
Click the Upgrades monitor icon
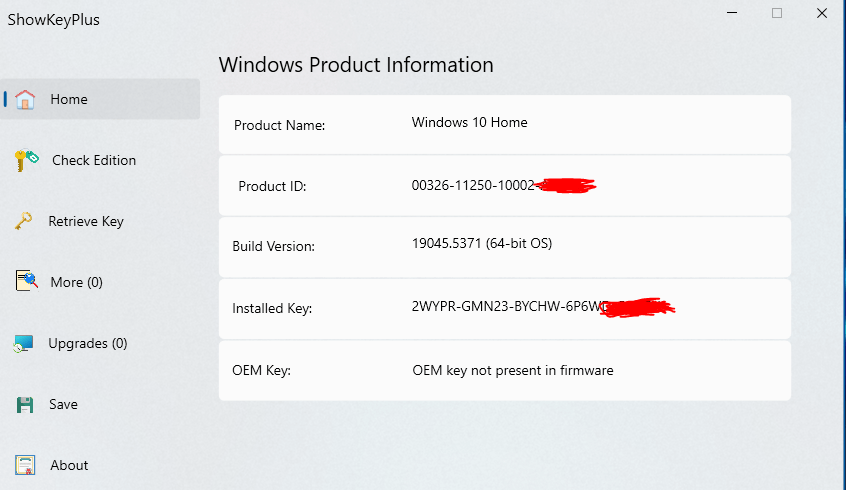(x=24, y=343)
